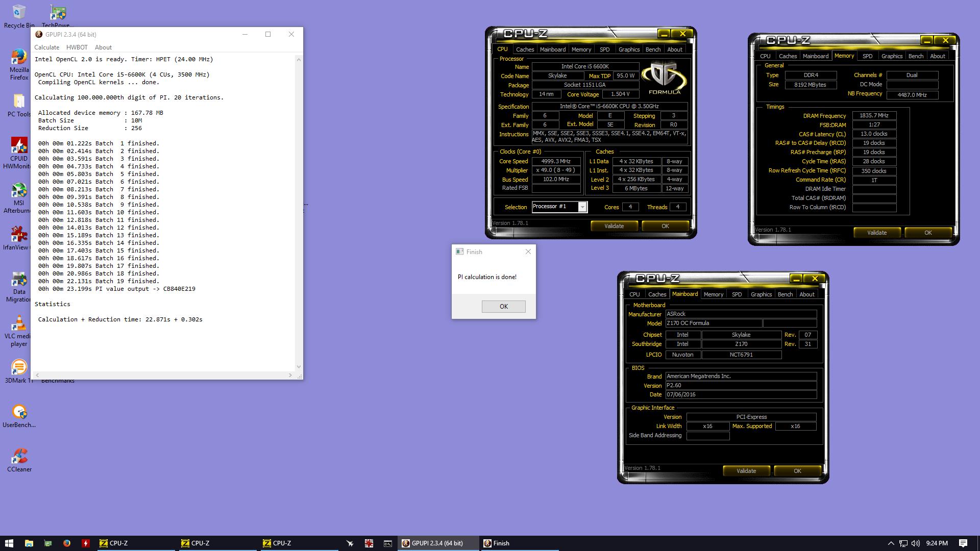This screenshot has height=551, width=980.
Task: Click the Firefox taskbar icon
Action: coord(66,543)
